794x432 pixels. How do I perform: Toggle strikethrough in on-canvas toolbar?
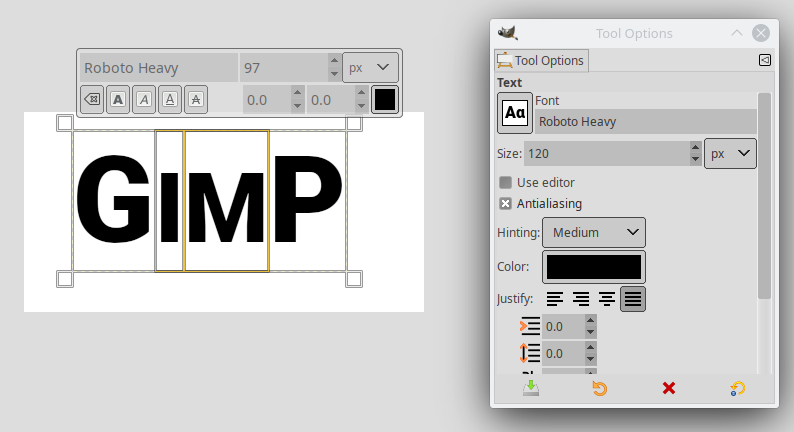(x=196, y=99)
